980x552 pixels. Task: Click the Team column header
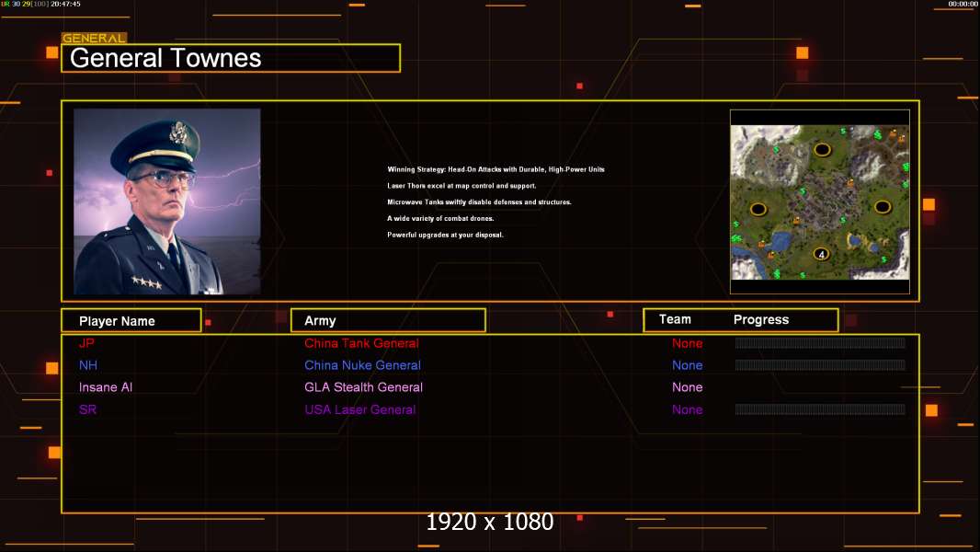(675, 319)
